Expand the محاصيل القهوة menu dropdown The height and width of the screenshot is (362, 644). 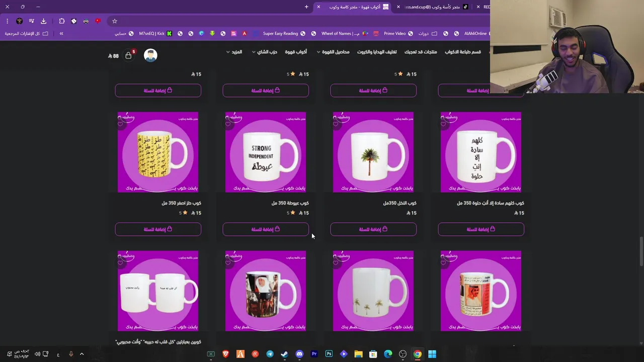pos(333,52)
